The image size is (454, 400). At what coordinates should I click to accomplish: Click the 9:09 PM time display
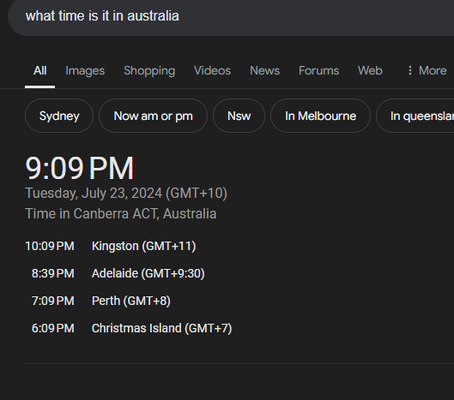point(79,168)
